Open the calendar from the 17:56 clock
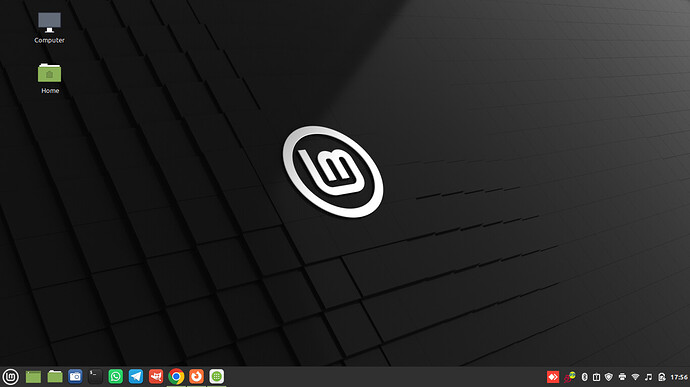 coord(679,377)
